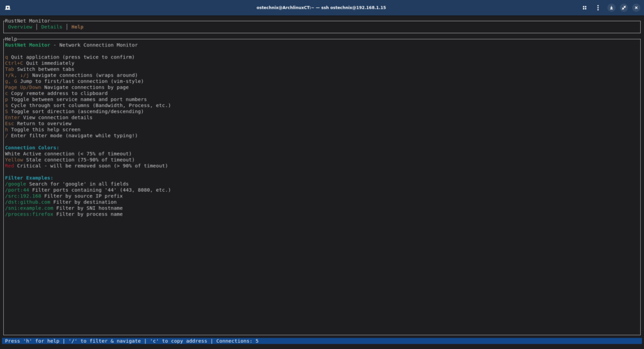Click 'Toggle sort direction (ascending/descending)' line
The height and width of the screenshot is (349, 644).
point(74,111)
